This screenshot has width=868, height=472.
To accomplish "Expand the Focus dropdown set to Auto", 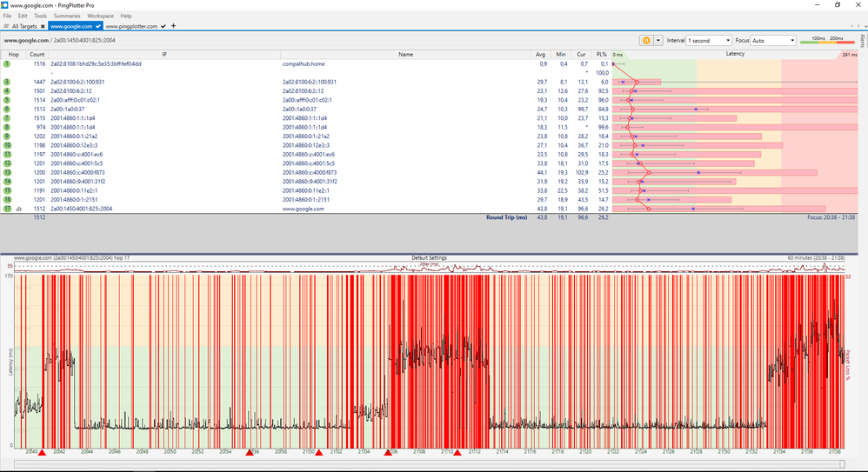I will [772, 40].
